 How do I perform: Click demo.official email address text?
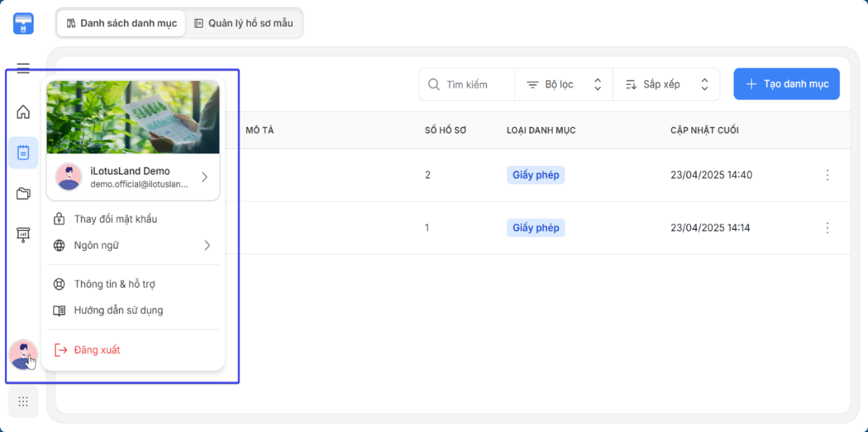(139, 184)
